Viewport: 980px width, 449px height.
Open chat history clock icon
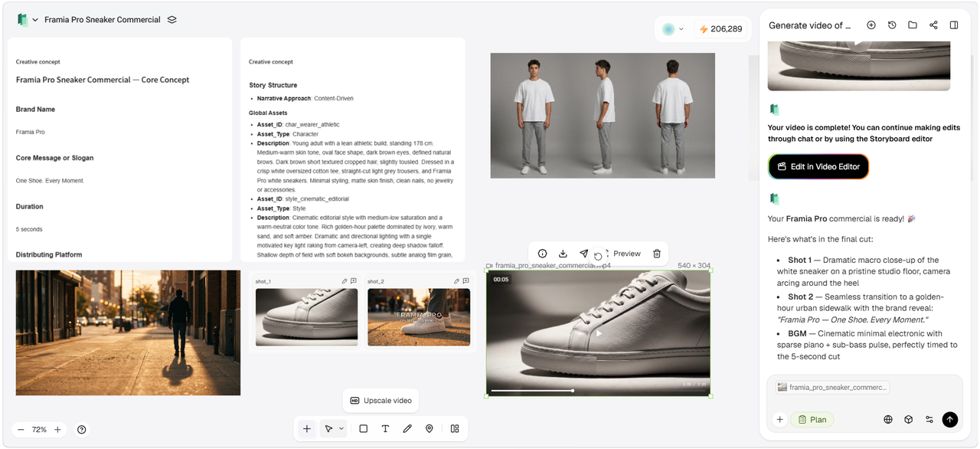[892, 25]
